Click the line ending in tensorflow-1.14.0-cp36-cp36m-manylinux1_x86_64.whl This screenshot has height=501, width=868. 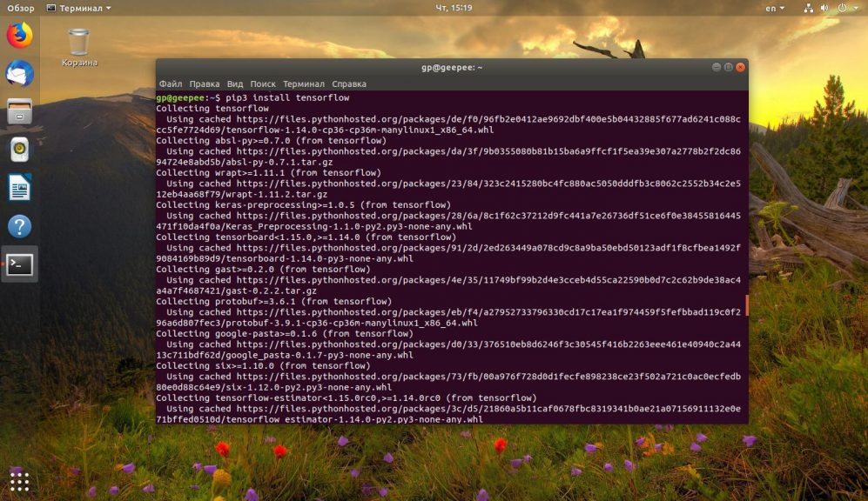[325, 130]
